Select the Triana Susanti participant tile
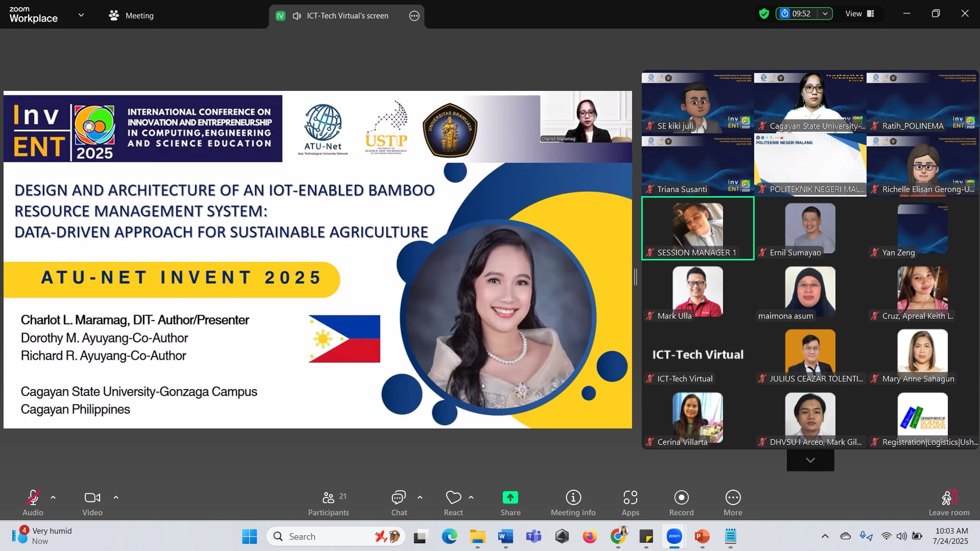 pos(698,165)
